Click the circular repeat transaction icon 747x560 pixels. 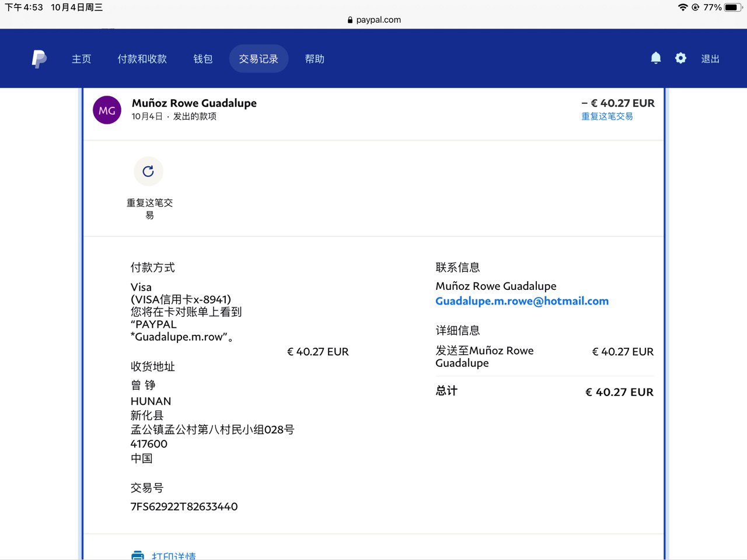[148, 171]
